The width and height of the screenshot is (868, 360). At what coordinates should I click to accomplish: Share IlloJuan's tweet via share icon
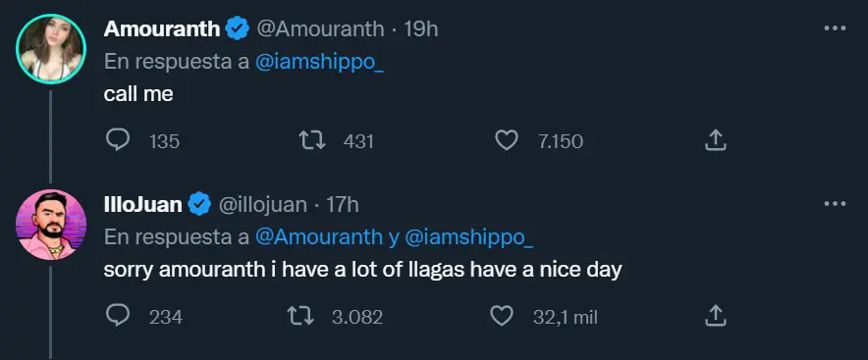tap(715, 316)
